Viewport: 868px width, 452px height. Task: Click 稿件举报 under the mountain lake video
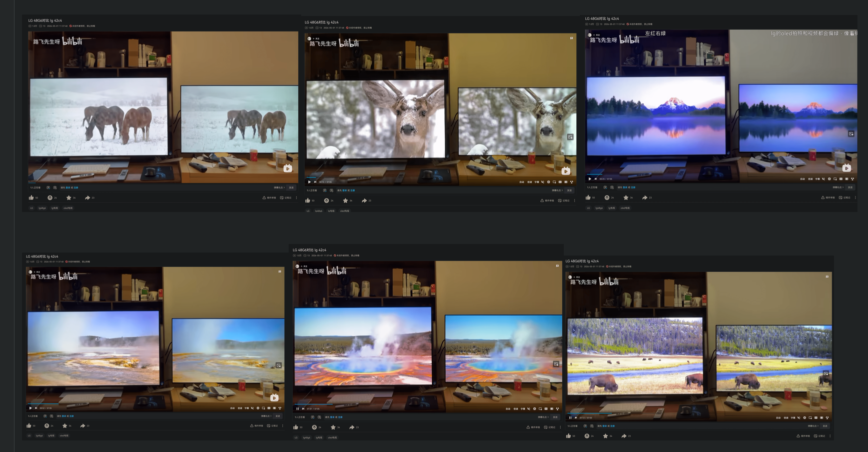point(828,197)
